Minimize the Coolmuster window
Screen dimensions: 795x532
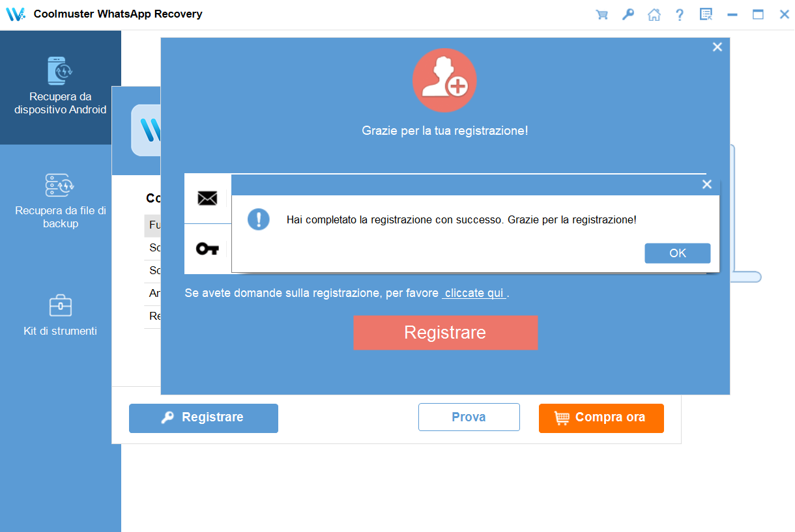[x=732, y=14]
